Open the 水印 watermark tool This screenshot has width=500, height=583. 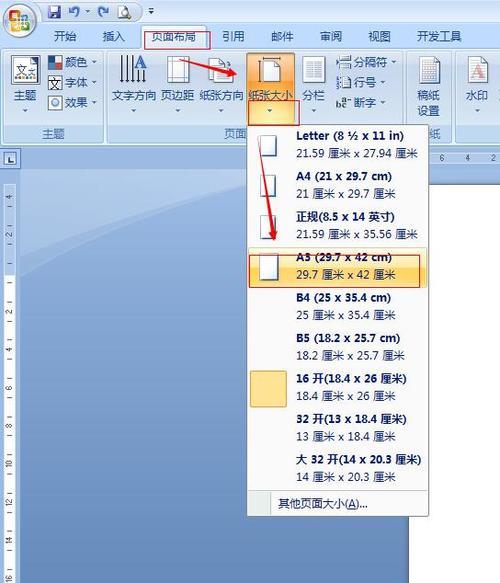(477, 83)
